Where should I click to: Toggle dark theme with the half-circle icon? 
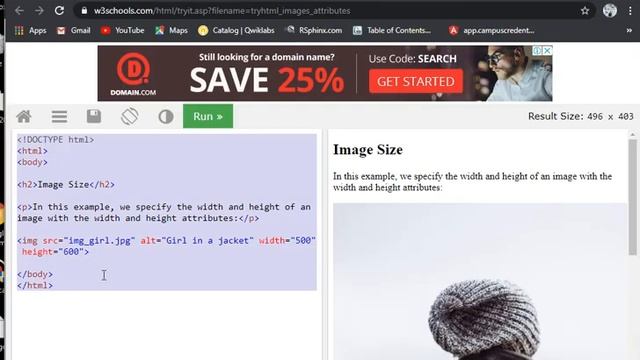[x=166, y=117]
